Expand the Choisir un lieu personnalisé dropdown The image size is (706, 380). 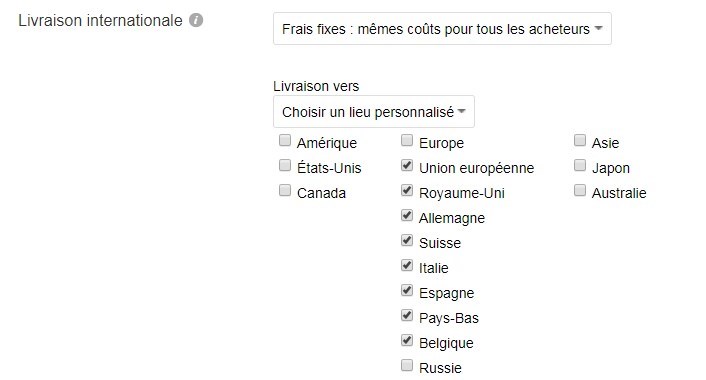point(374,112)
